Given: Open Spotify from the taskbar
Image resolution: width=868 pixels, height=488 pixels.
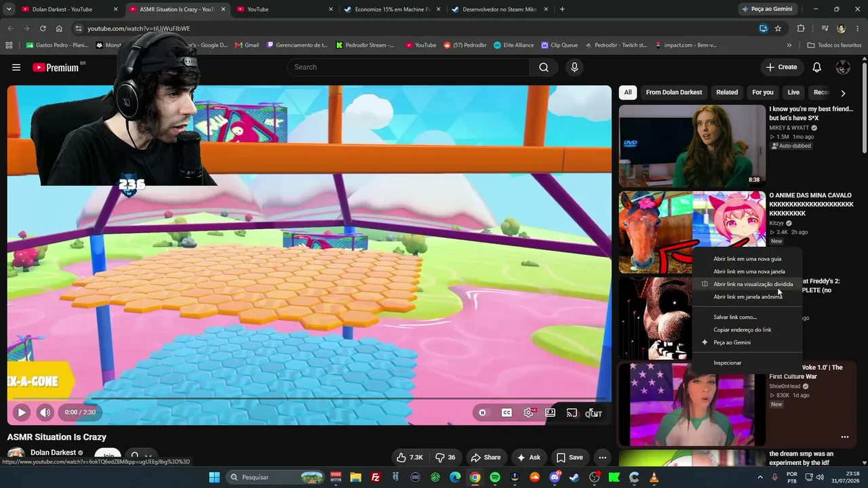Looking at the screenshot, I should point(495,477).
